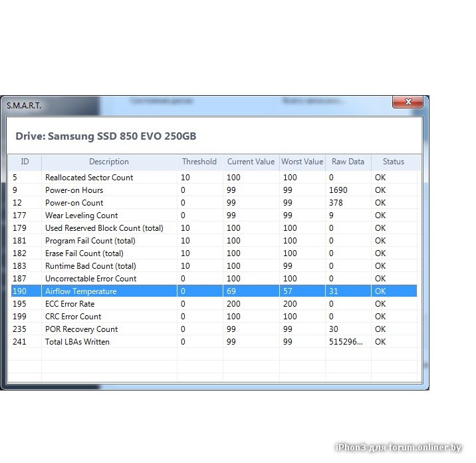The image size is (476, 463).
Task: Click truncated raw value 515296...
Action: 346,342
